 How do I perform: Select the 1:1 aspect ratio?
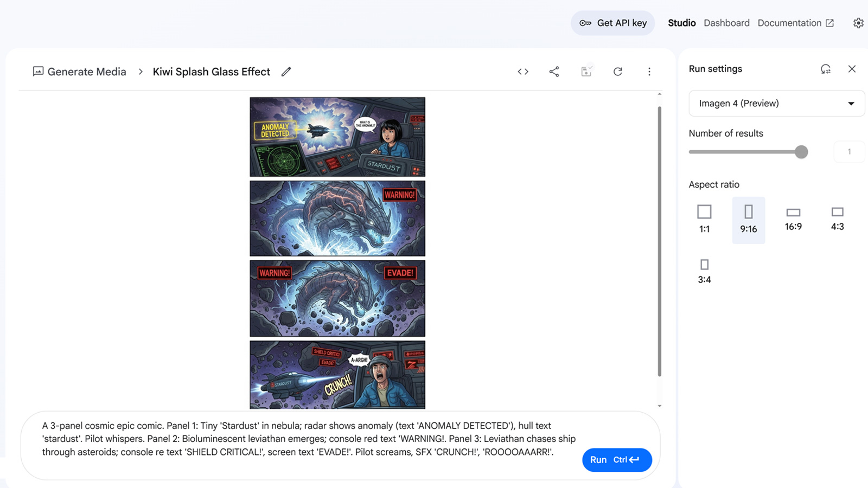point(704,219)
